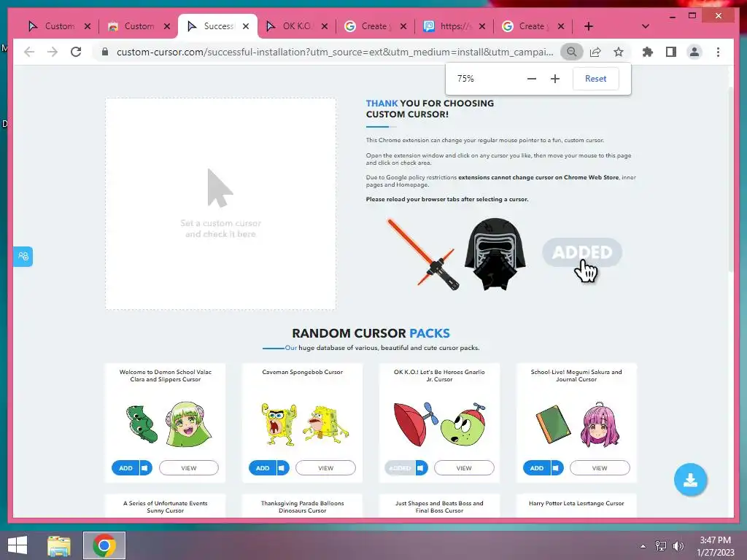Click the zoom magnifier icon in address bar
Screen dimensions: 747x560
coord(571,52)
